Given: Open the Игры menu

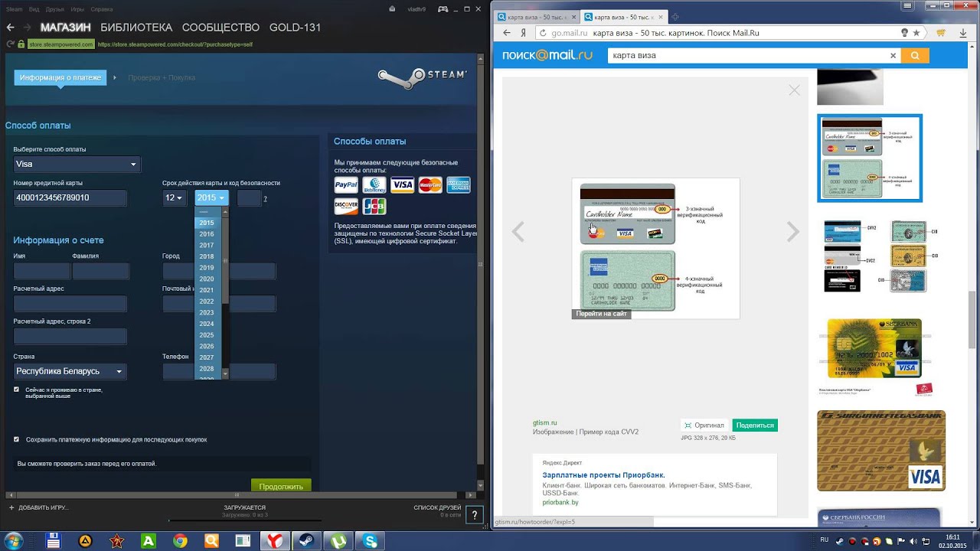Looking at the screenshot, I should 77,9.
